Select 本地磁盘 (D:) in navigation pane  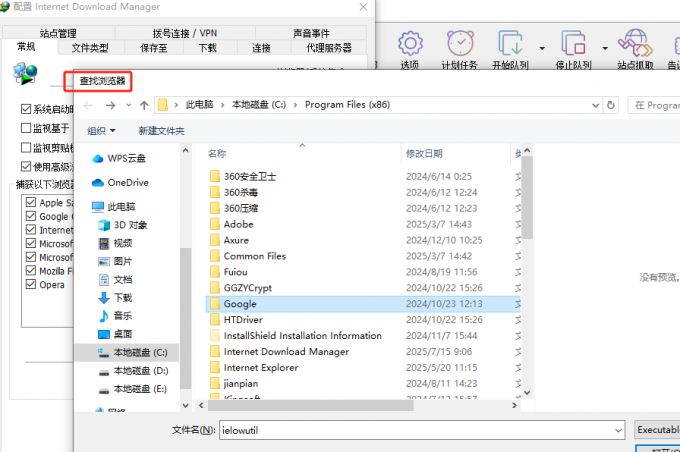tap(133, 370)
